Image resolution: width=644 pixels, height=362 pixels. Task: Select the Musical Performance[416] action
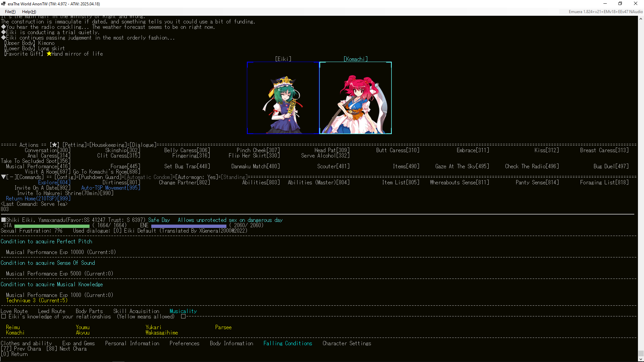pos(38,166)
